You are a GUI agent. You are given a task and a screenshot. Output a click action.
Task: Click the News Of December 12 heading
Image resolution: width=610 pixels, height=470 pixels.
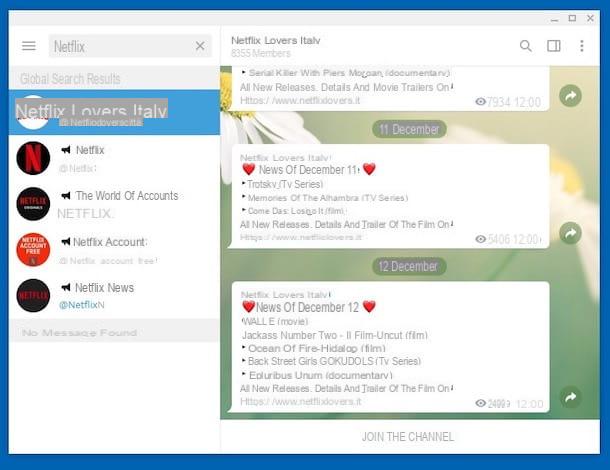(309, 307)
